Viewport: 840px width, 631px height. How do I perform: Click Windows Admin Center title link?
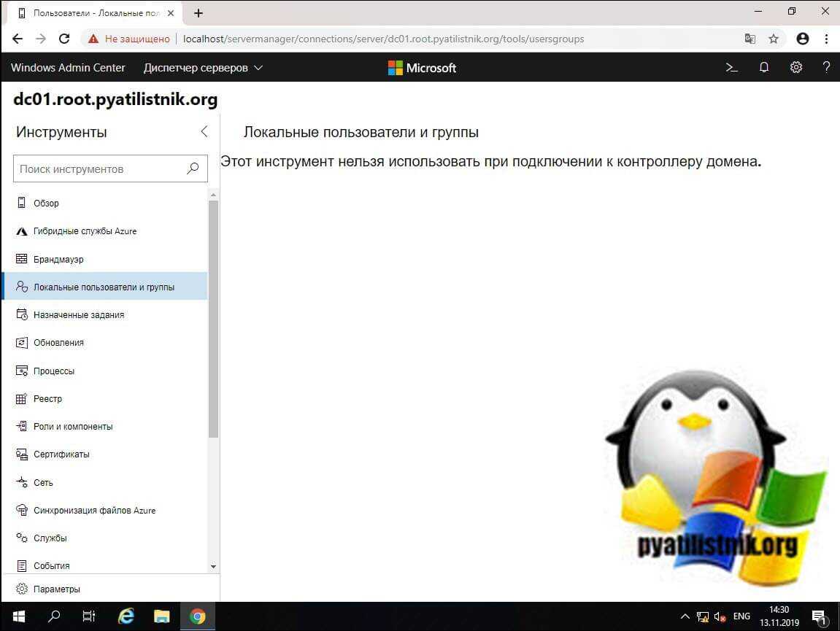pyautogui.click(x=68, y=68)
